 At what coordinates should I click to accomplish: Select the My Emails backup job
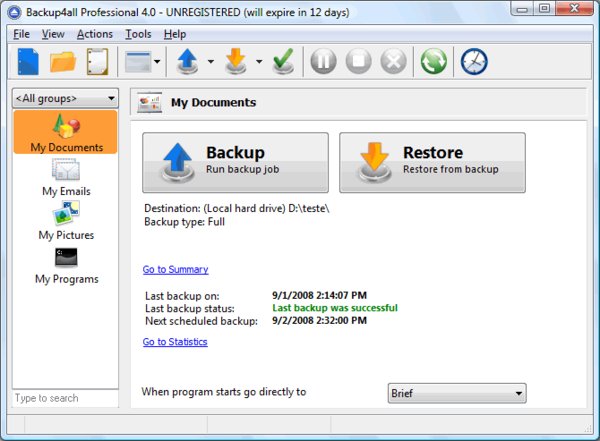[66, 177]
